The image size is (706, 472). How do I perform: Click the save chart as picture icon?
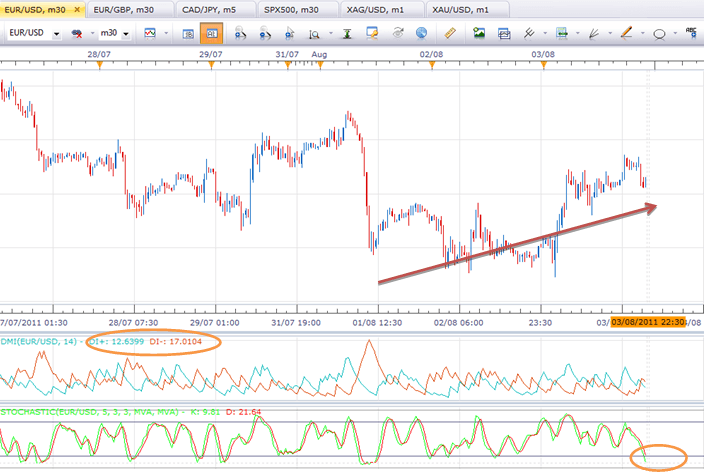click(x=479, y=33)
